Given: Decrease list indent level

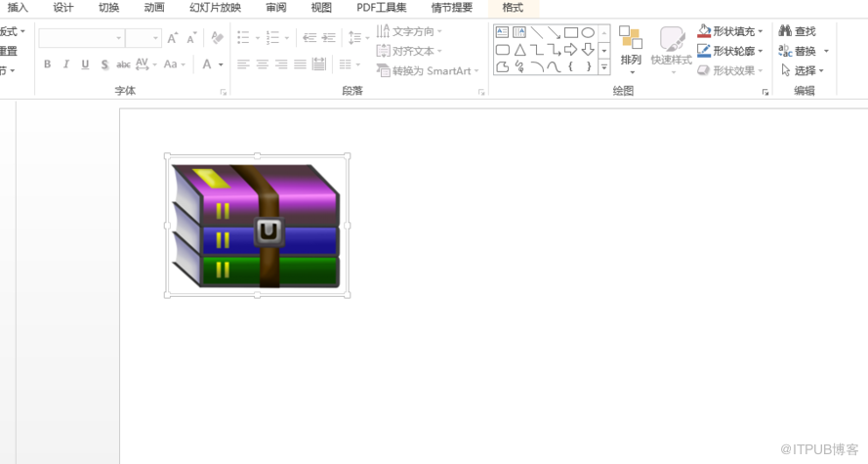Looking at the screenshot, I should point(310,38).
